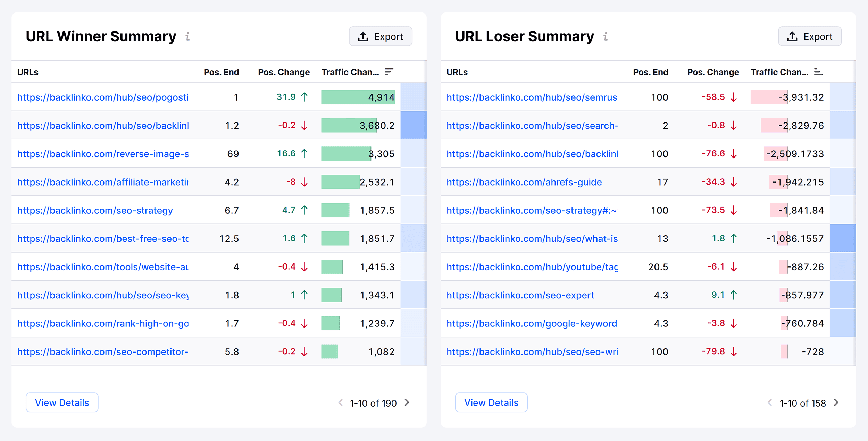The width and height of the screenshot is (868, 441).
Task: Click the 9.1 position change value
Action: click(718, 295)
